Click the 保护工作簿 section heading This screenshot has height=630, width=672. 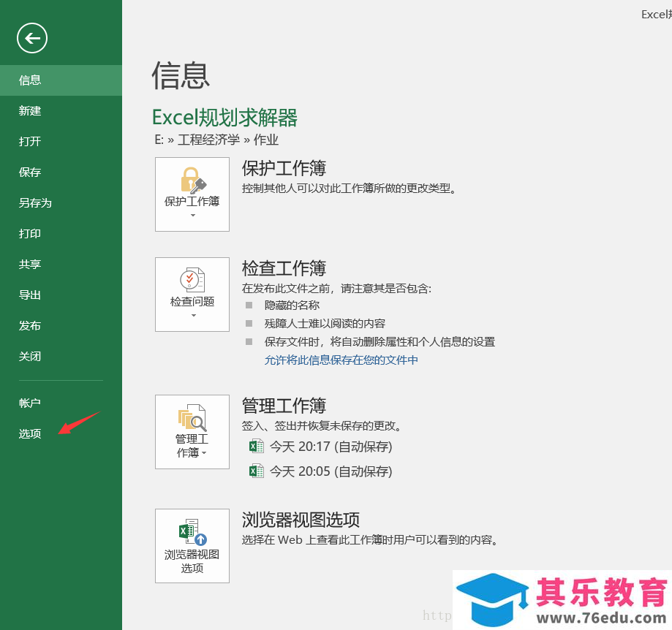284,168
